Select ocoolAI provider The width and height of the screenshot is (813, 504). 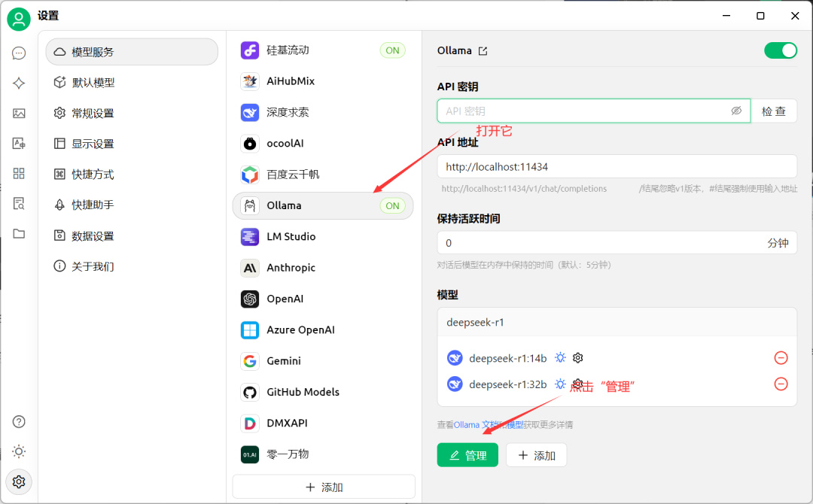point(322,144)
